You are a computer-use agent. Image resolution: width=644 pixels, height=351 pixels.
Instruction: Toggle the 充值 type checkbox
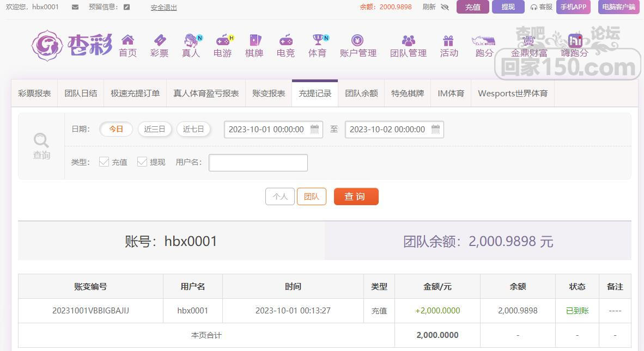(x=104, y=162)
